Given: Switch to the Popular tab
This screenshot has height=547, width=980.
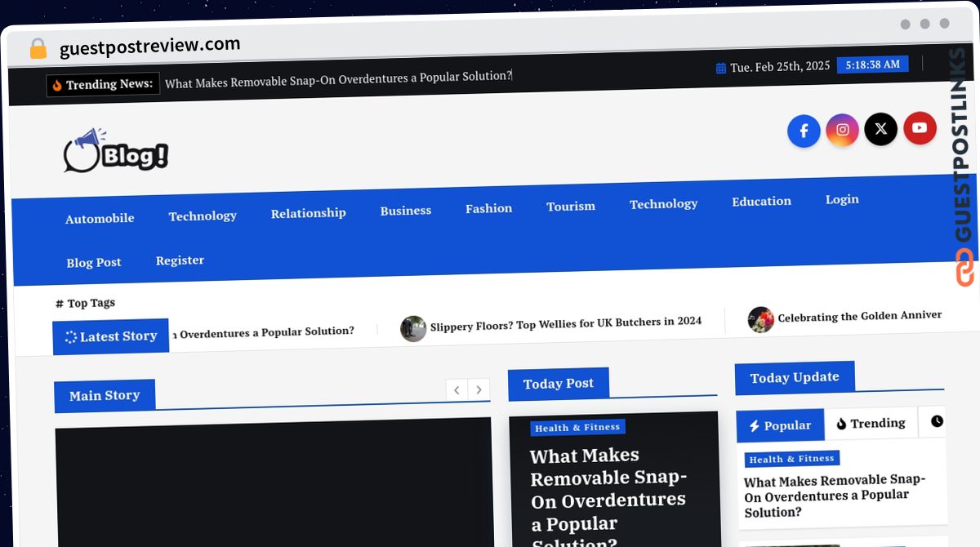Looking at the screenshot, I should point(780,425).
